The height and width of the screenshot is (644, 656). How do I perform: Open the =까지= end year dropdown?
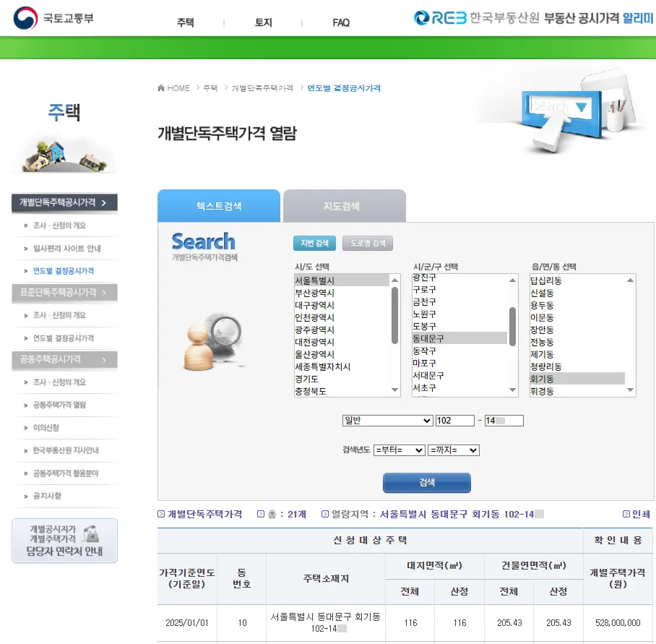454,450
